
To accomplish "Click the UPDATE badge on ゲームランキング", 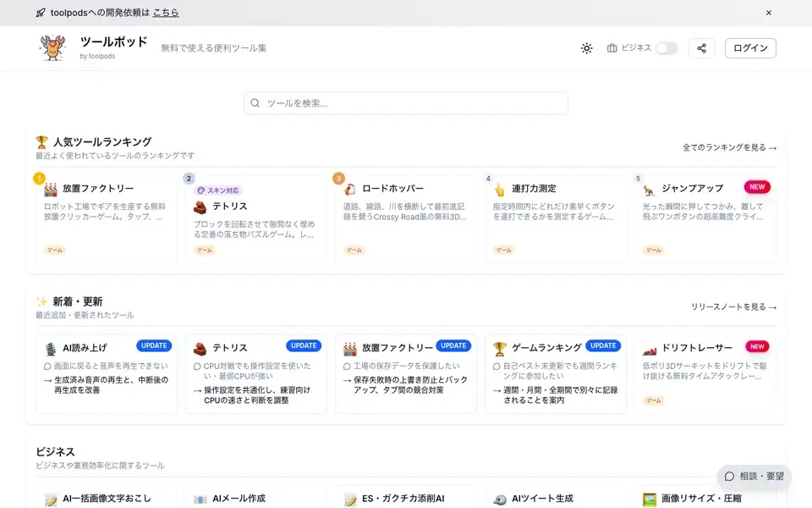I will [603, 345].
